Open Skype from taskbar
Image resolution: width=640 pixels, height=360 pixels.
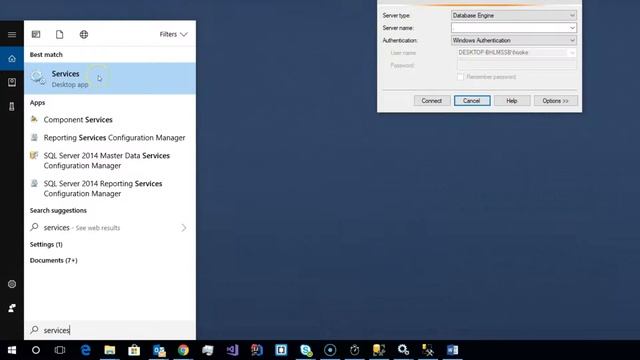[x=306, y=350]
